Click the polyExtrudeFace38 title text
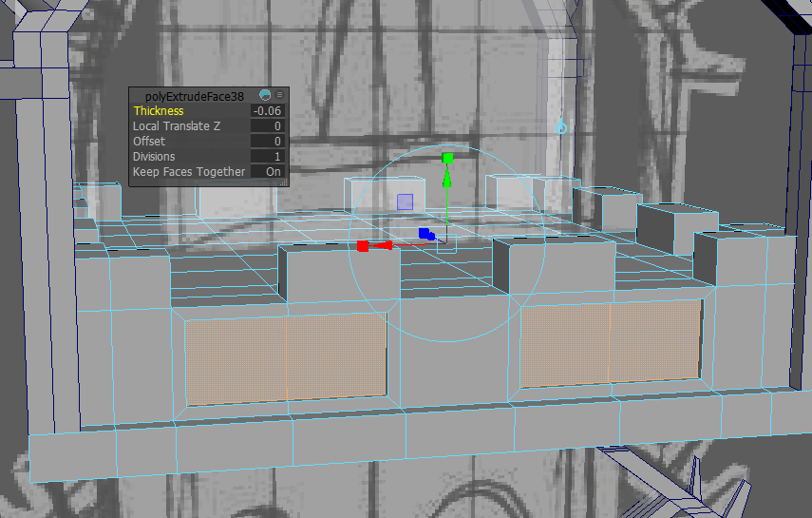The width and height of the screenshot is (812, 518). pos(194,96)
